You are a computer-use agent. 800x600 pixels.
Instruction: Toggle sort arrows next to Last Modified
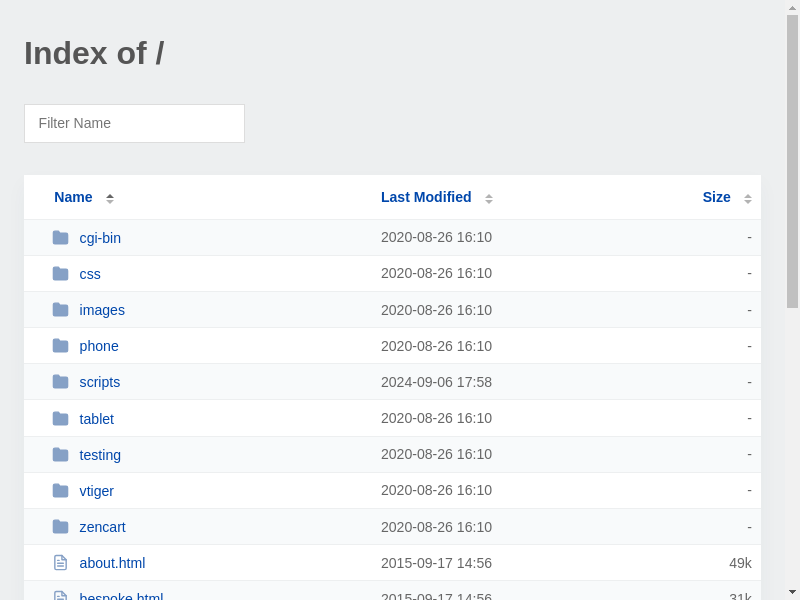pyautogui.click(x=489, y=198)
